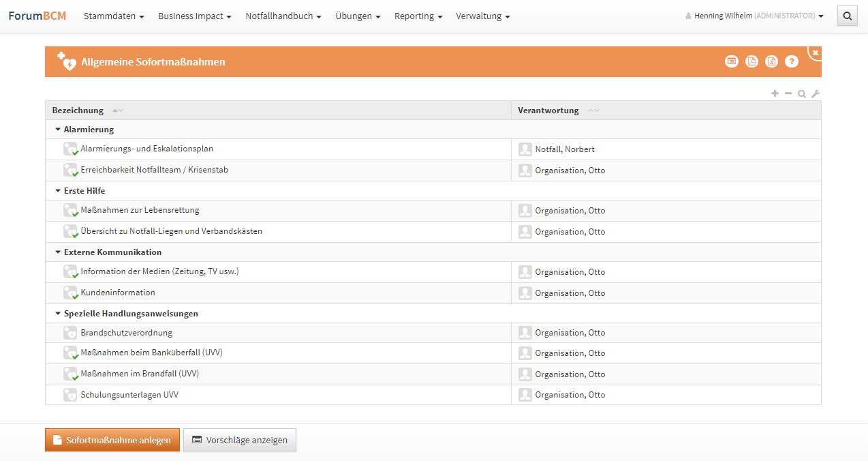Click the global search button in navbar

click(847, 16)
